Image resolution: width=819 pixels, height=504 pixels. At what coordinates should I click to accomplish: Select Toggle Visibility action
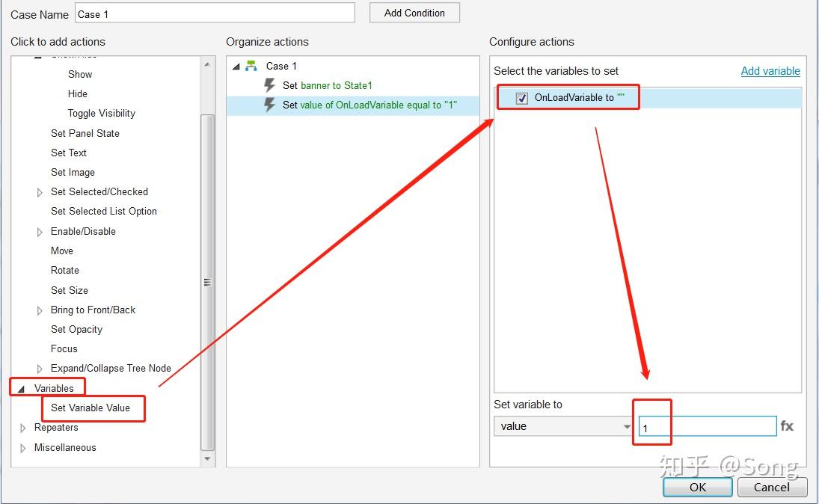[101, 114]
